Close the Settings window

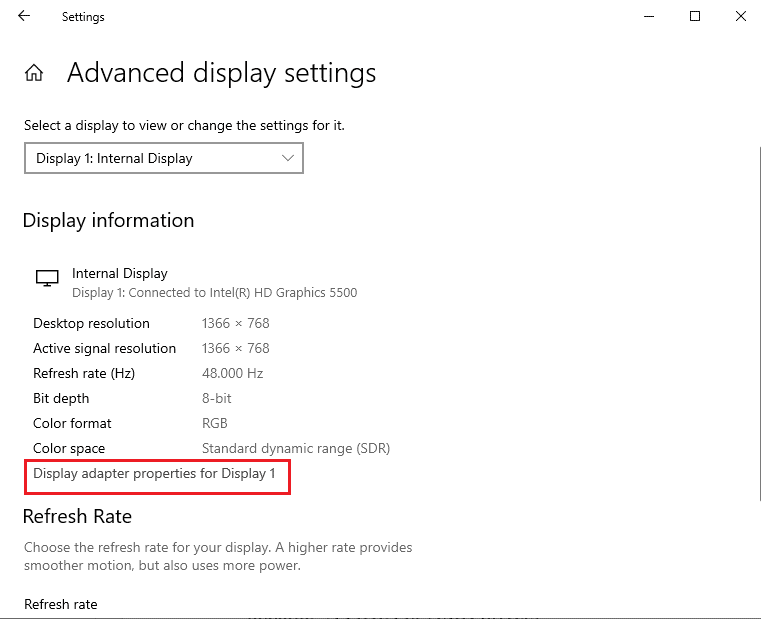740,16
